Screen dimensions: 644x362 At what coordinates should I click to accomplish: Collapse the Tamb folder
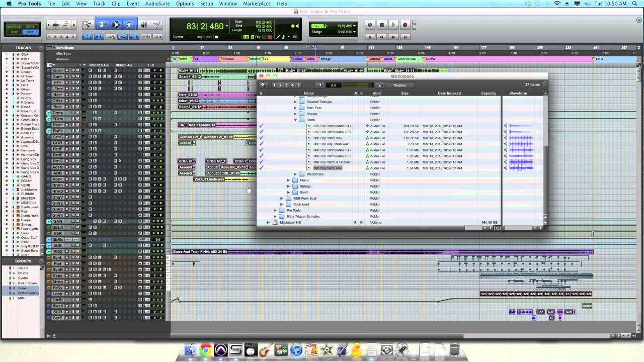point(295,120)
